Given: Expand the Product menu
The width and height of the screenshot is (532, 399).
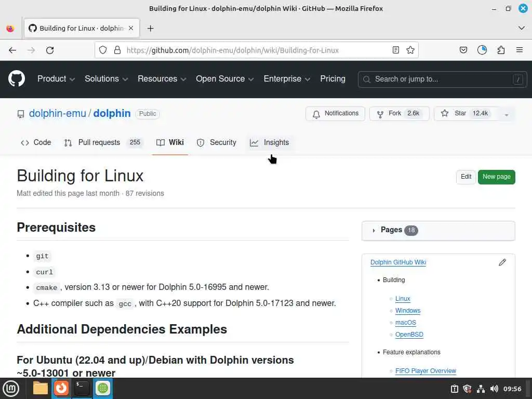Looking at the screenshot, I should click(56, 79).
